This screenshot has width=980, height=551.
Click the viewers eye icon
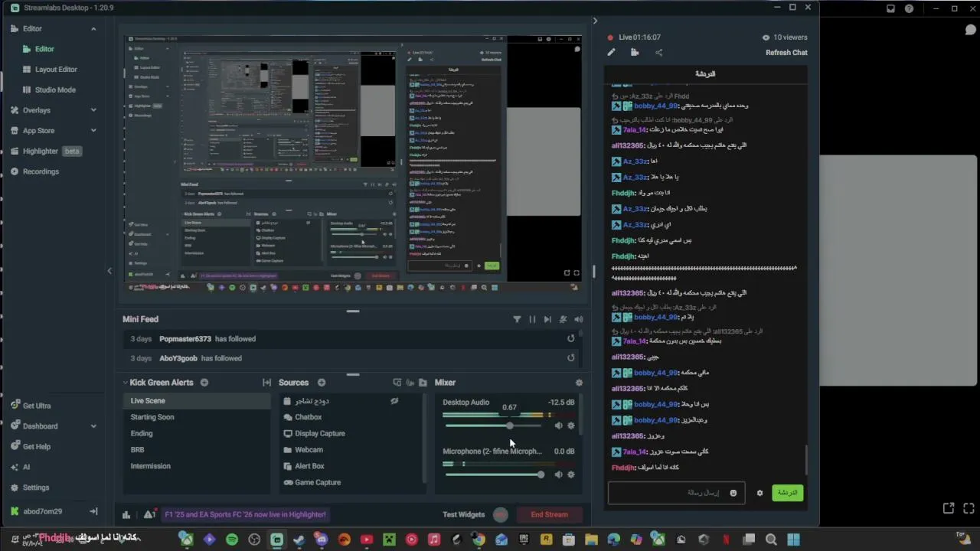766,37
